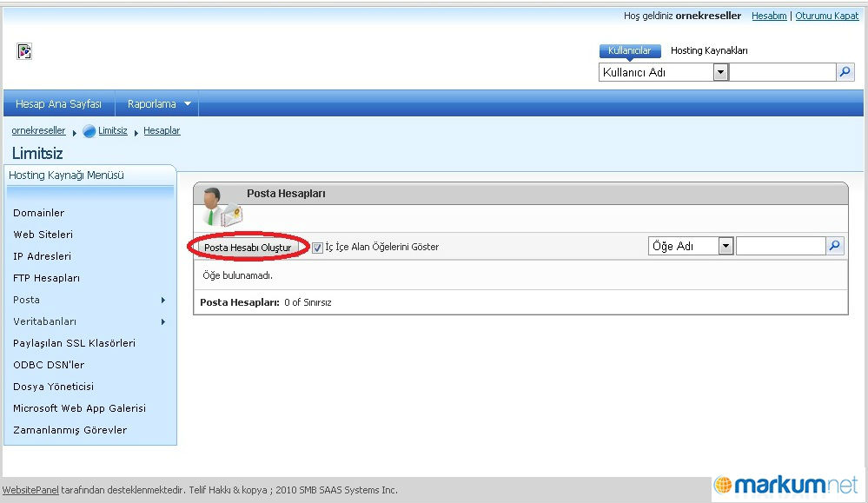Open Web Siteleri in the side menu
Image resolution: width=868 pixels, height=503 pixels.
tap(43, 235)
